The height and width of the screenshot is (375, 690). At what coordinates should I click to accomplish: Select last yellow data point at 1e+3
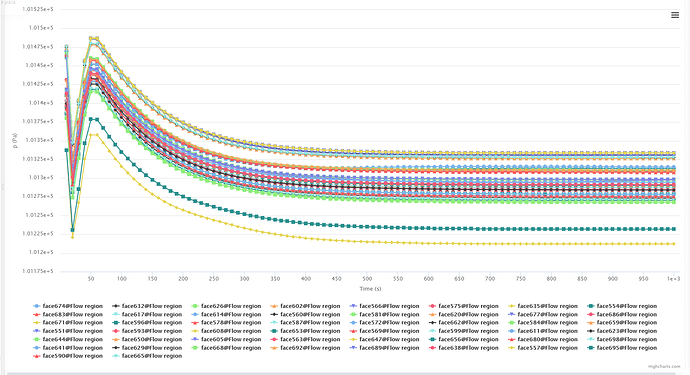tap(673, 244)
